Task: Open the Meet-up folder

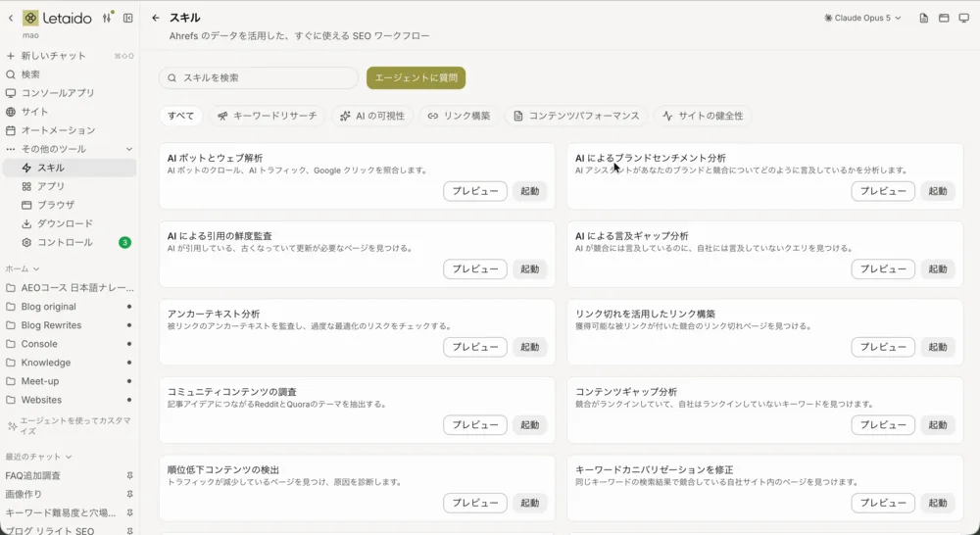Action: point(70,381)
